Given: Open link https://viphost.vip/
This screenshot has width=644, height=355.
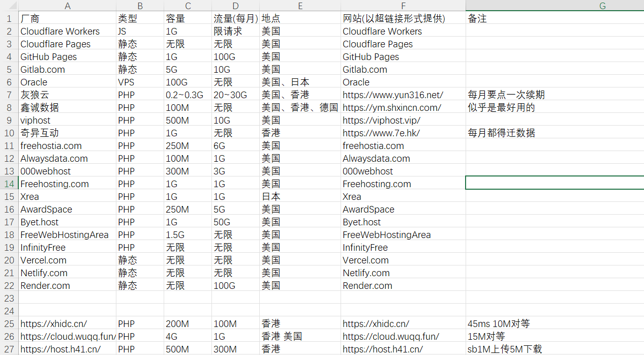Looking at the screenshot, I should tap(382, 120).
